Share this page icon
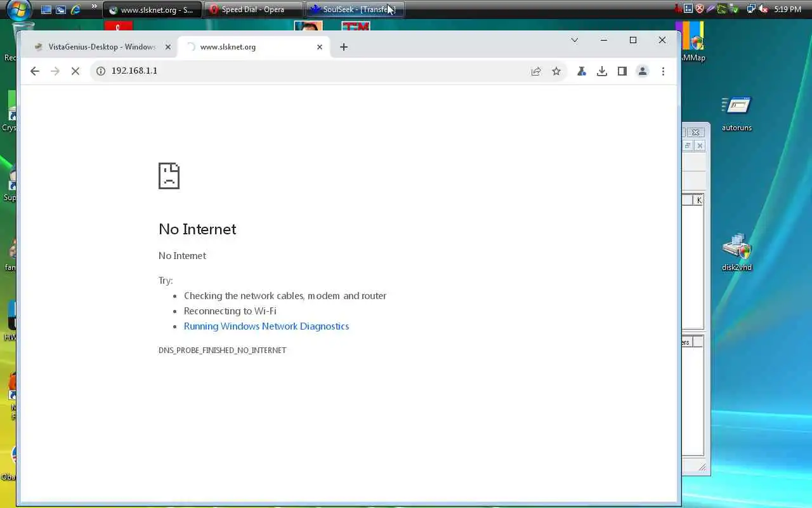 [536, 71]
